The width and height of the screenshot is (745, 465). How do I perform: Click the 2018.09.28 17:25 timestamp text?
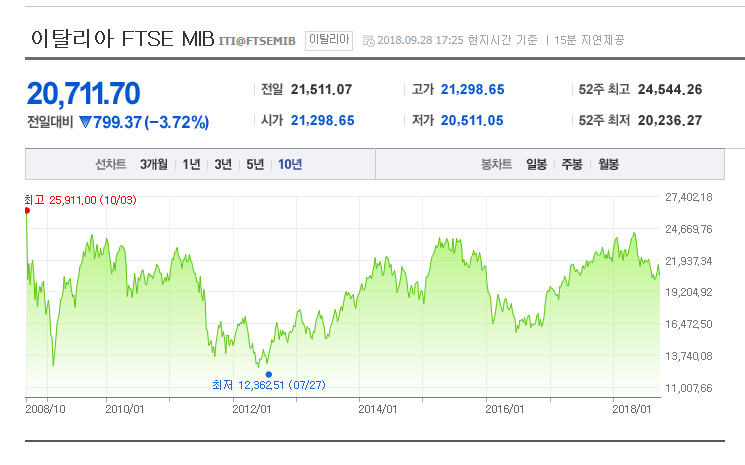coord(420,40)
